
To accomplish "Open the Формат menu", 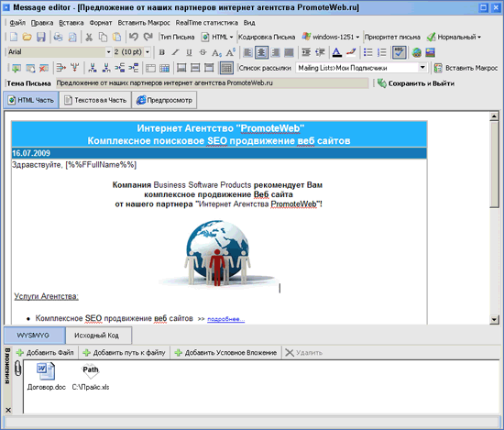I will (x=101, y=23).
